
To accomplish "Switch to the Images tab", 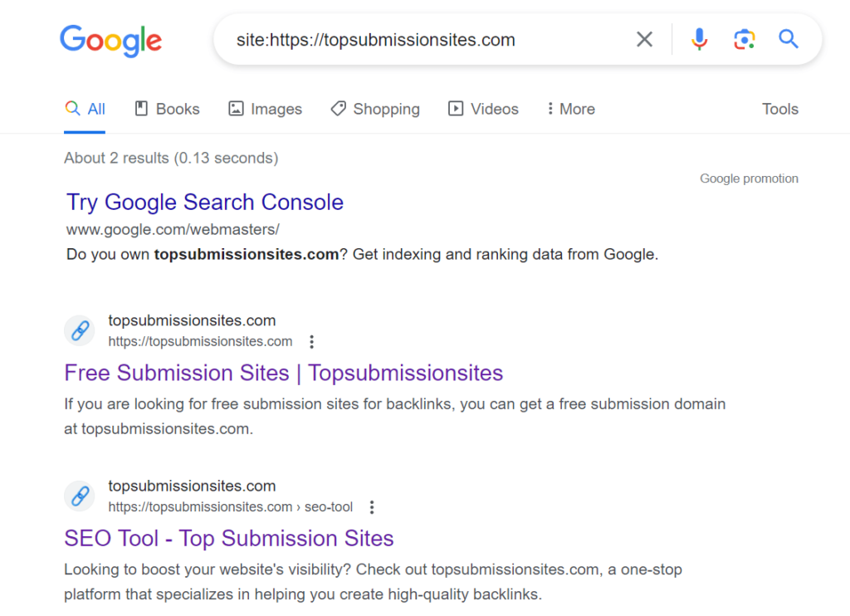I will 266,109.
